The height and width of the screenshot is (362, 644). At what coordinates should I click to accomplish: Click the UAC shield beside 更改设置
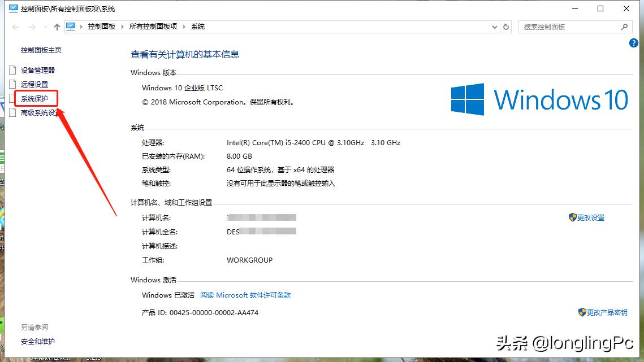(x=571, y=217)
